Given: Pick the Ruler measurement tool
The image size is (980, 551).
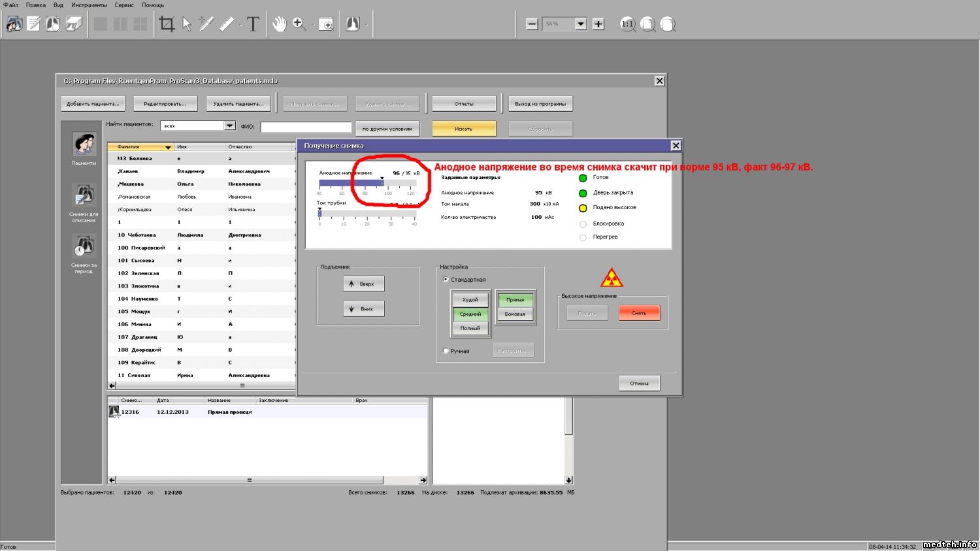Looking at the screenshot, I should [226, 25].
